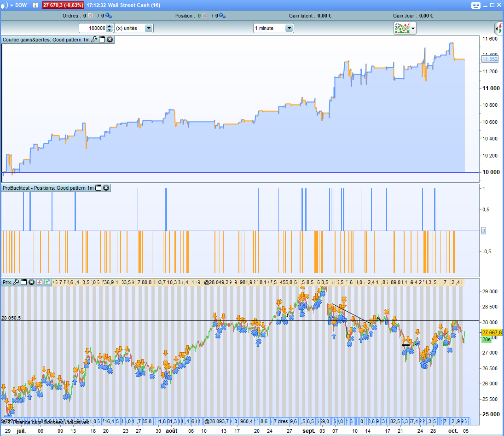The height and width of the screenshot is (436, 504).
Task: Click the 25 000 price axis label
Action: click(491, 414)
